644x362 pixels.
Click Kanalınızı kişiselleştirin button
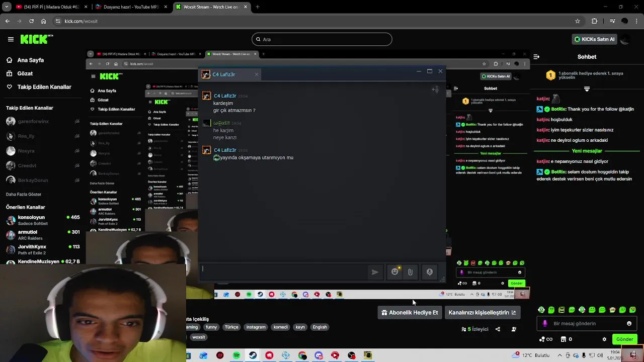482,312
